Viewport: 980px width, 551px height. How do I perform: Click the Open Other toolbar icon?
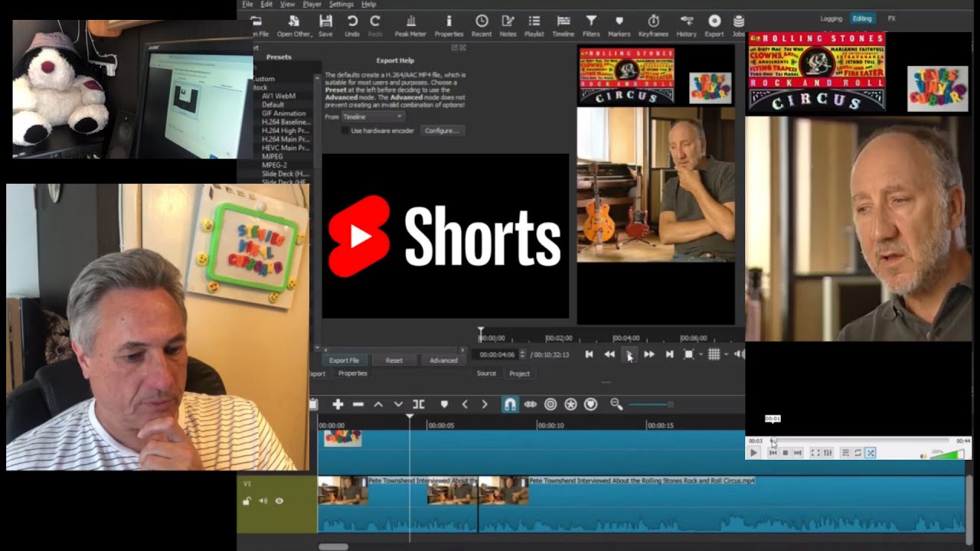pos(294,25)
